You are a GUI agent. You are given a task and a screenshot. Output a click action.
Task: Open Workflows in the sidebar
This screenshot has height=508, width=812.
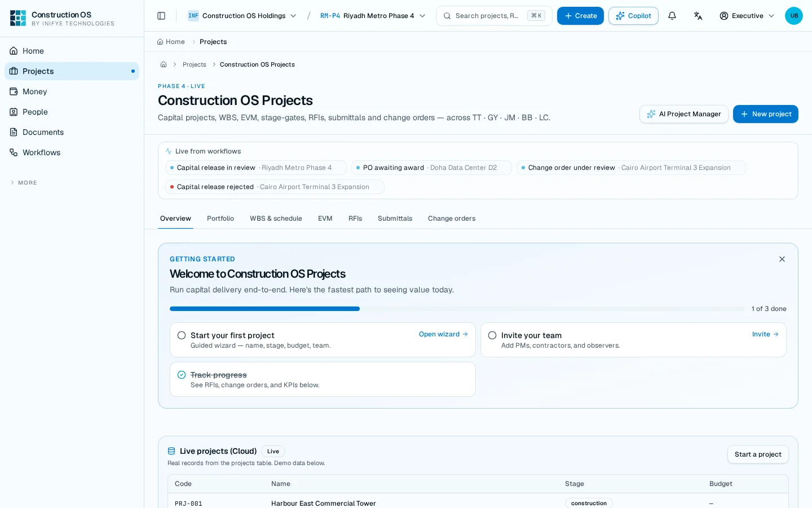click(72, 152)
